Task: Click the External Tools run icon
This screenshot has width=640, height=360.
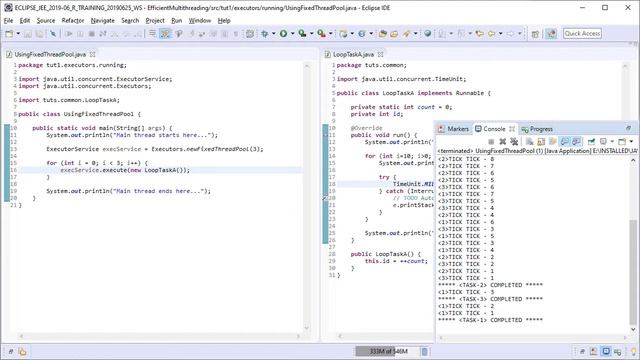Action: coord(322,34)
